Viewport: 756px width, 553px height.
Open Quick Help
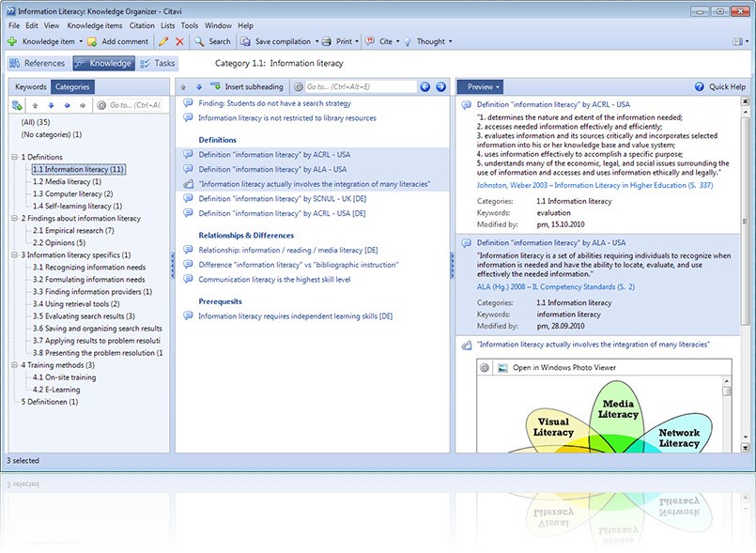(x=720, y=86)
